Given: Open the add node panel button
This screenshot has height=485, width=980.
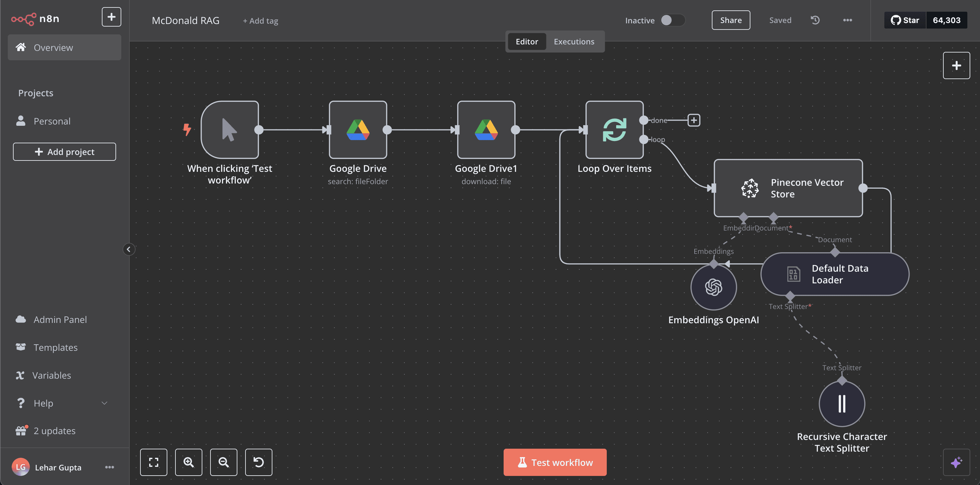Looking at the screenshot, I should [956, 65].
